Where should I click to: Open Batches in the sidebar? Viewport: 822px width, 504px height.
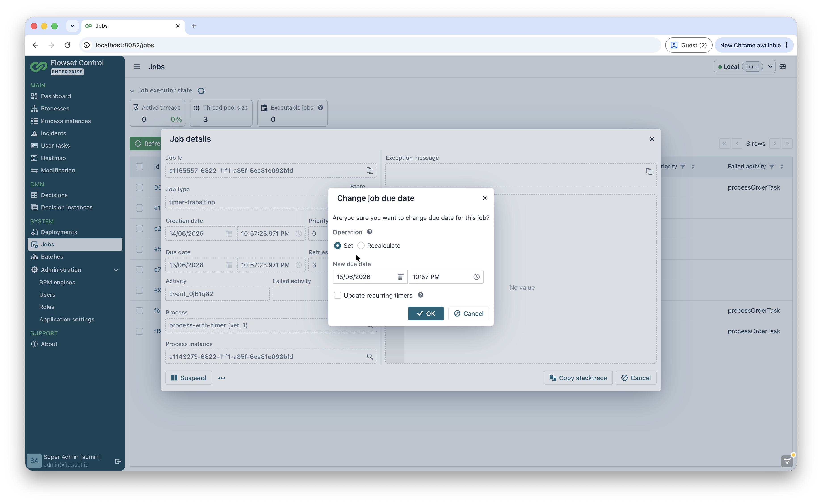point(52,257)
